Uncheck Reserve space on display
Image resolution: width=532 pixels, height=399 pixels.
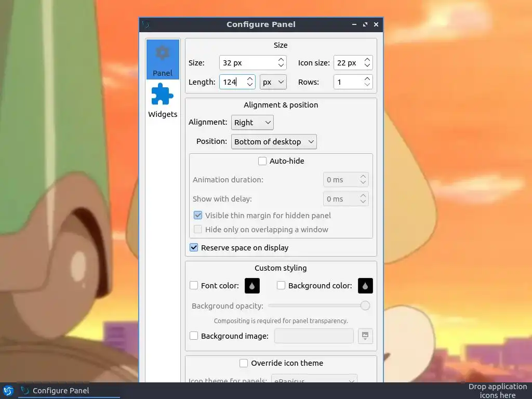(194, 248)
